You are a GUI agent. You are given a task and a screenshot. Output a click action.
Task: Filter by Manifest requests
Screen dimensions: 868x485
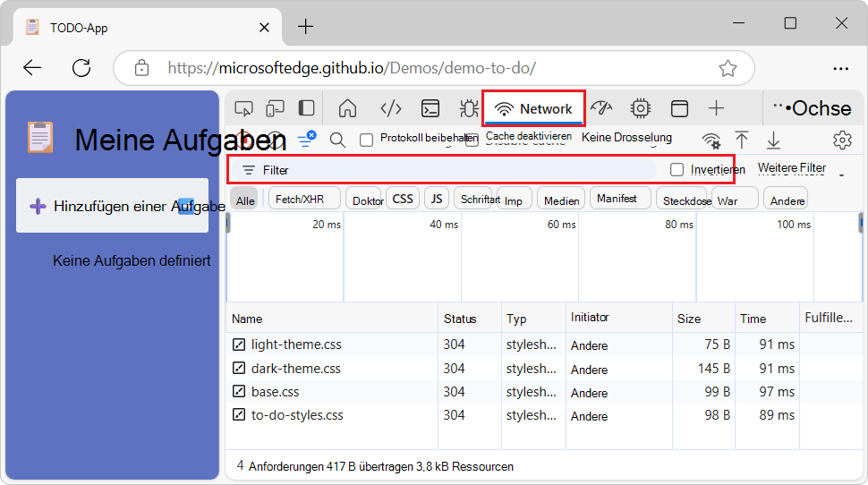(x=620, y=199)
